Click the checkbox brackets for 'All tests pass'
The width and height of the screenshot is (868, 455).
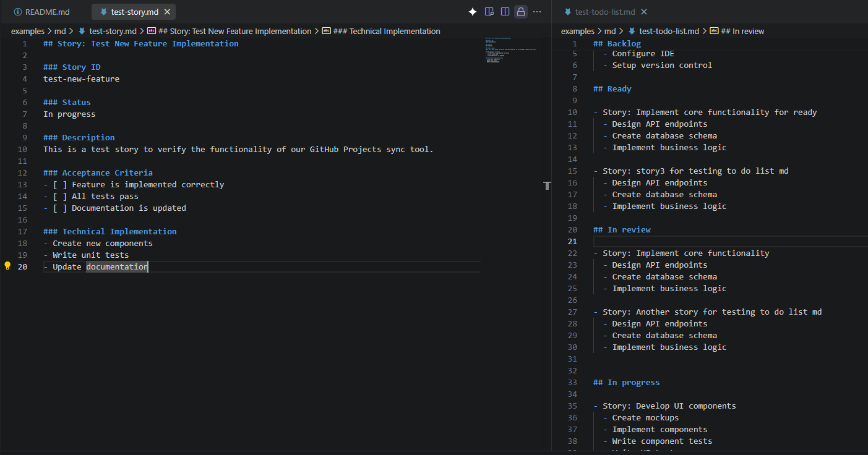[x=60, y=196]
